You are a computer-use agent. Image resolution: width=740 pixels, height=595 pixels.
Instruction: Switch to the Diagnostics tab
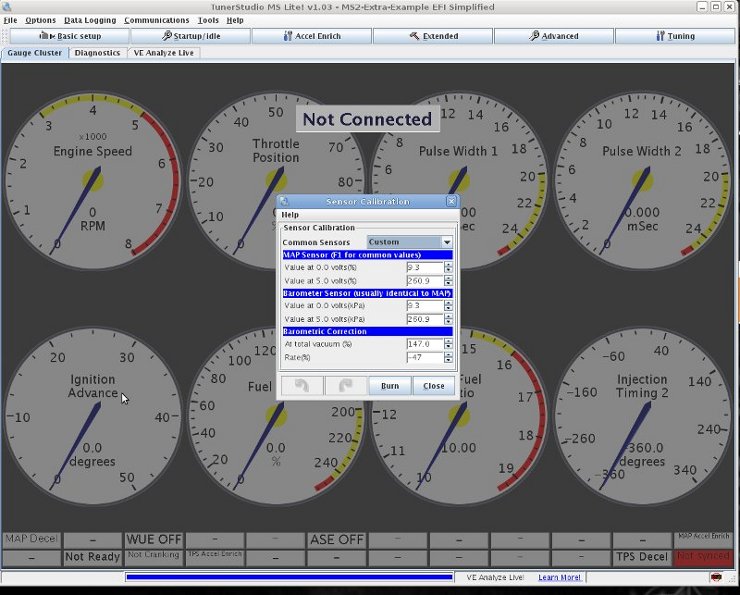(x=97, y=53)
